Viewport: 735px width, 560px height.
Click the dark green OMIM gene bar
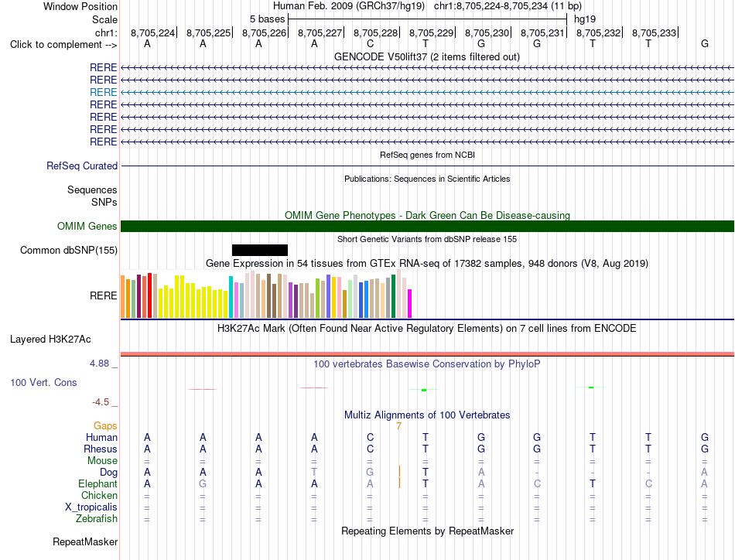(x=427, y=227)
